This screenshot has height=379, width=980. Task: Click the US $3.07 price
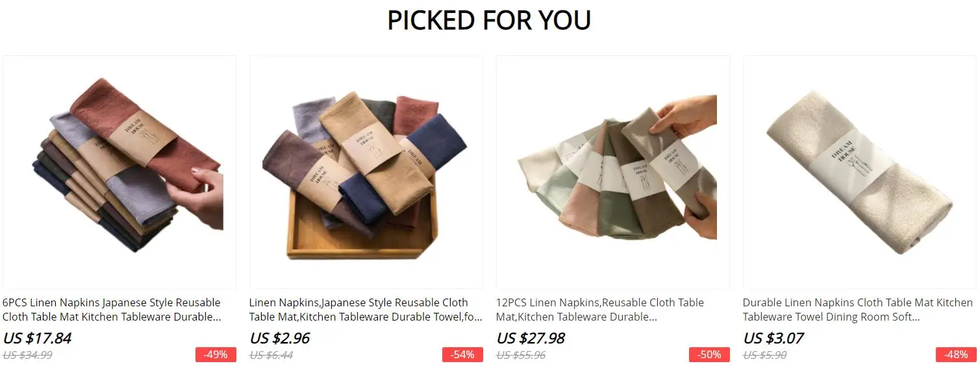[x=773, y=339]
